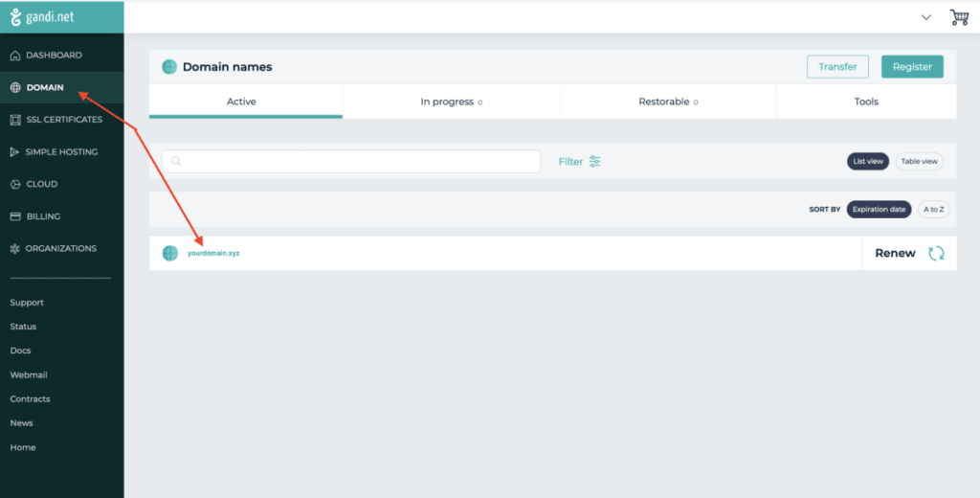Open the Home link
The height and width of the screenshot is (498, 980).
[23, 448]
